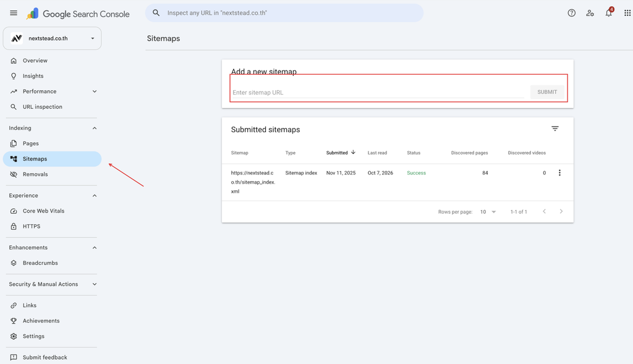This screenshot has width=633, height=364.
Task: Click the Enter sitemap URL field
Action: [378, 93]
